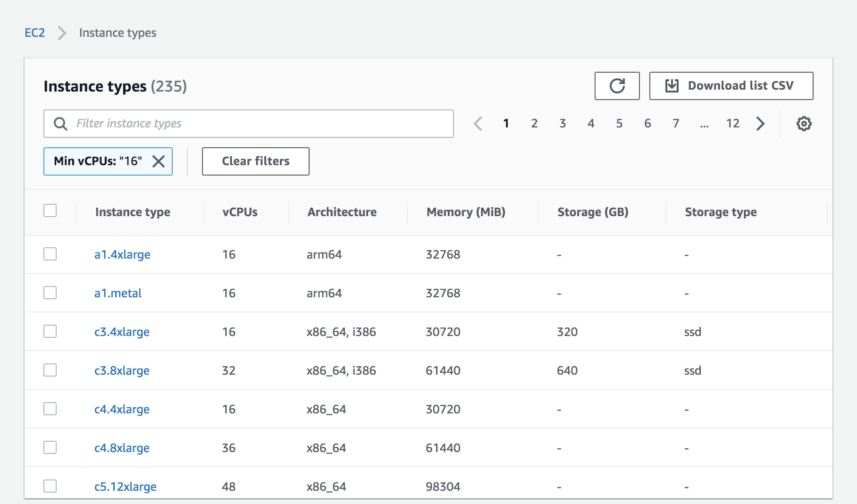Check the c3.8xlarge row
The image size is (857, 504).
coord(50,370)
